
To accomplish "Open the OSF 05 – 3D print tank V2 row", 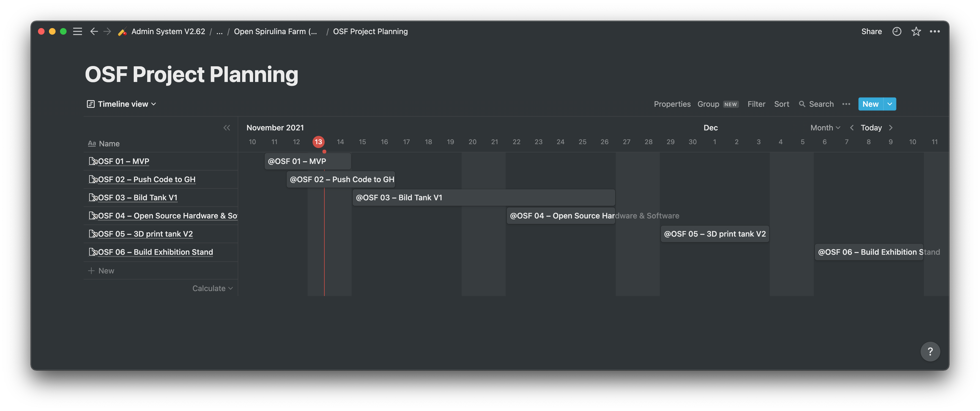I will click(145, 234).
